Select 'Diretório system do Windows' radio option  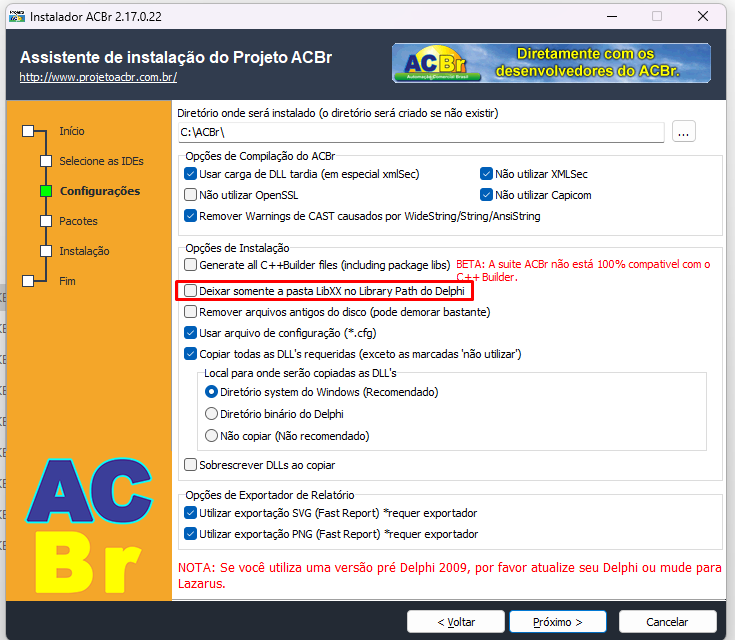tap(211, 392)
